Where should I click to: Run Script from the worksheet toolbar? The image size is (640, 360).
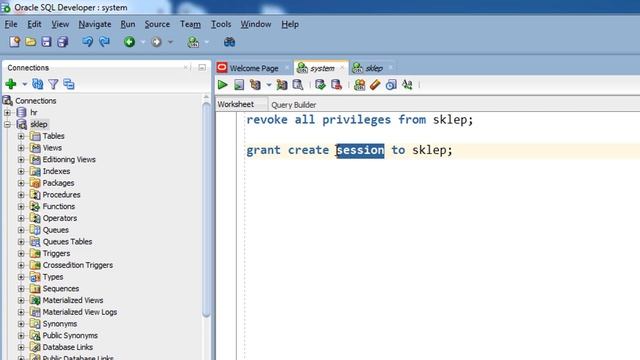[239, 85]
